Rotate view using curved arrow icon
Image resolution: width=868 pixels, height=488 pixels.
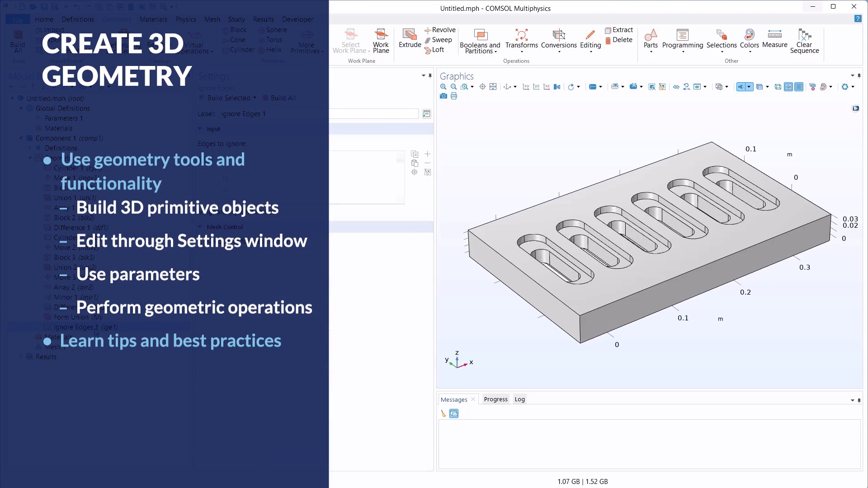click(571, 87)
